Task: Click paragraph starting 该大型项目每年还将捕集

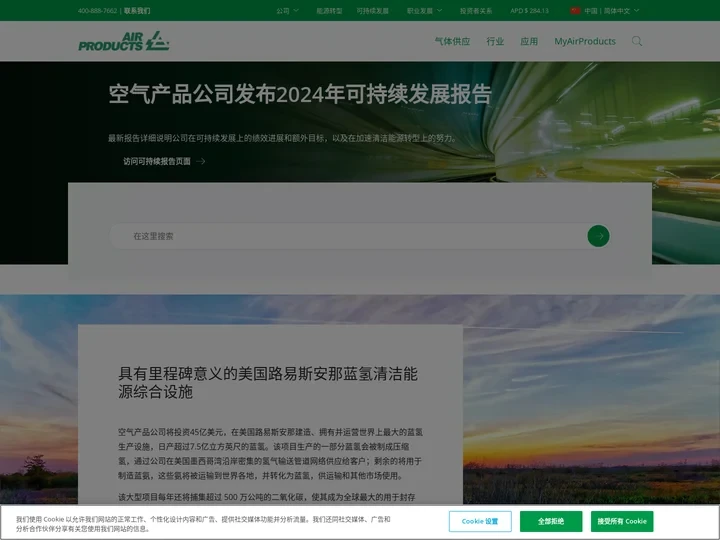Action: click(267, 497)
